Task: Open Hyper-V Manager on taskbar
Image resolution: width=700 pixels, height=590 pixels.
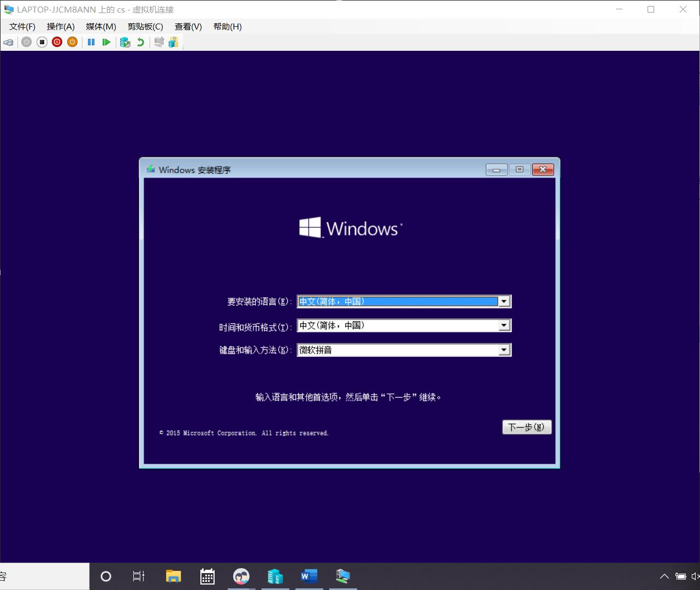Action: 275,576
